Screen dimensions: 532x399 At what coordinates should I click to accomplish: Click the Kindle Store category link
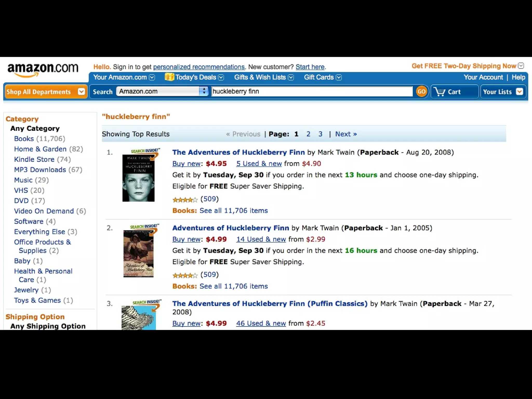click(x=34, y=159)
